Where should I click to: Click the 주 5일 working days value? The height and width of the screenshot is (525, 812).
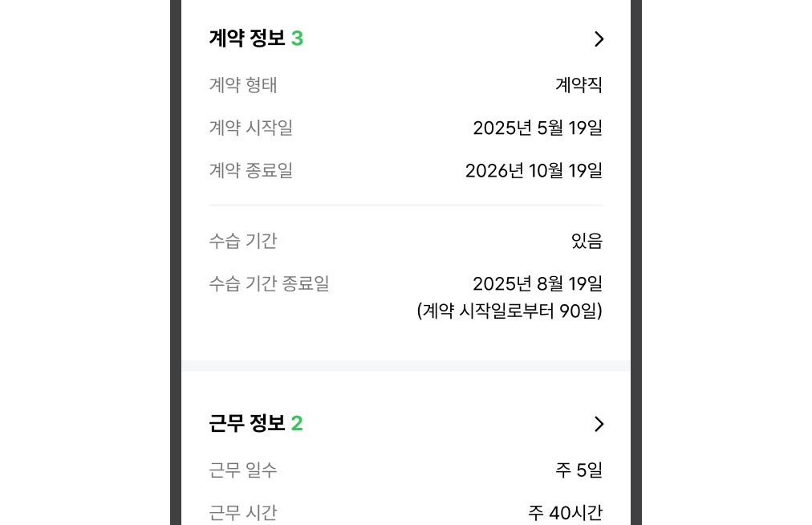(x=579, y=470)
